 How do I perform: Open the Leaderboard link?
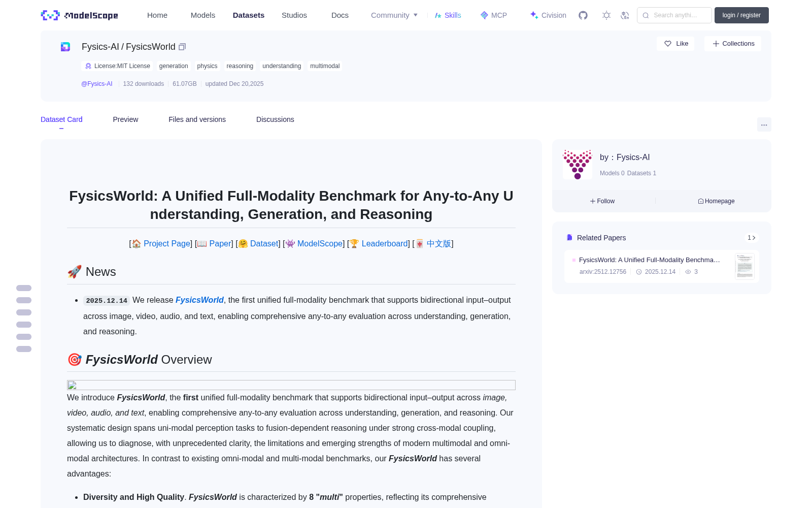tap(384, 244)
